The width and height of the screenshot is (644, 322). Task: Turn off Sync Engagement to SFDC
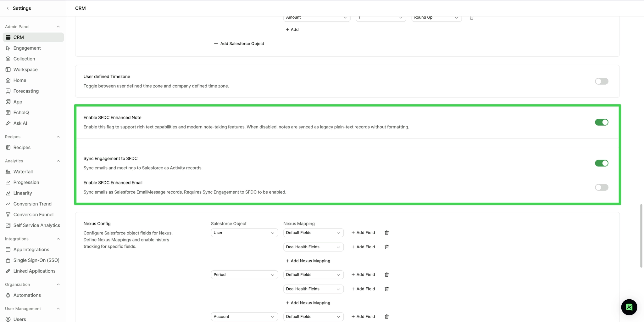pyautogui.click(x=602, y=163)
